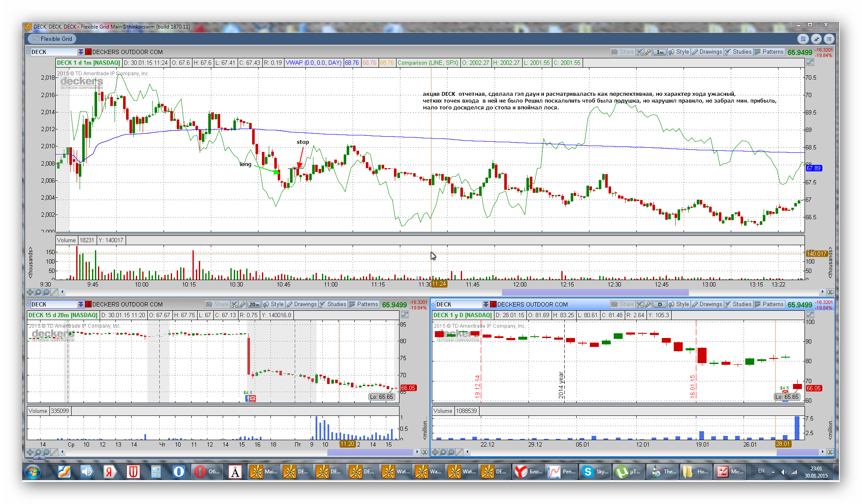Click the volume icon in system tray

783,472
